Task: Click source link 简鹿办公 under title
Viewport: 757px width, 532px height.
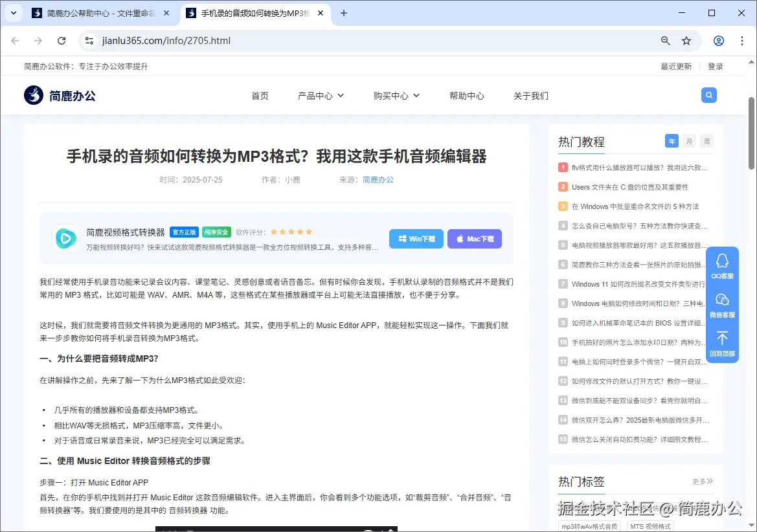Action: (378, 179)
